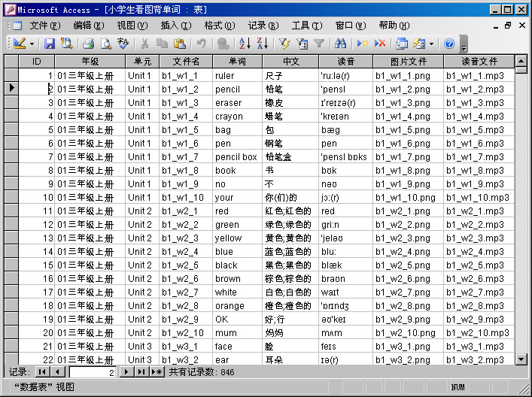532x397 pixels.
Task: Click the Paste clipboard icon
Action: click(180, 44)
